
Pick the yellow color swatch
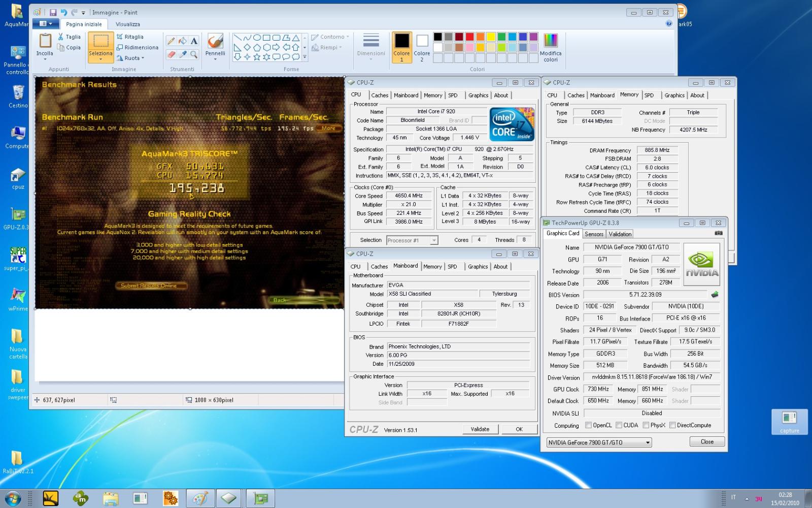tap(491, 37)
